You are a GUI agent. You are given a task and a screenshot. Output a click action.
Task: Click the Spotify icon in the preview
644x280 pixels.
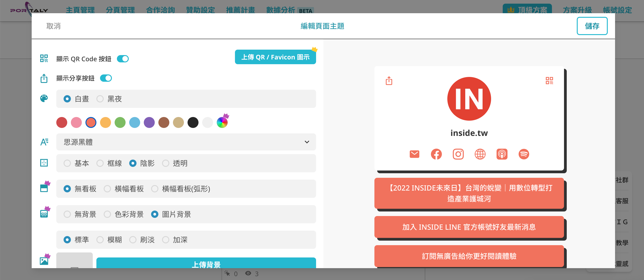click(524, 154)
